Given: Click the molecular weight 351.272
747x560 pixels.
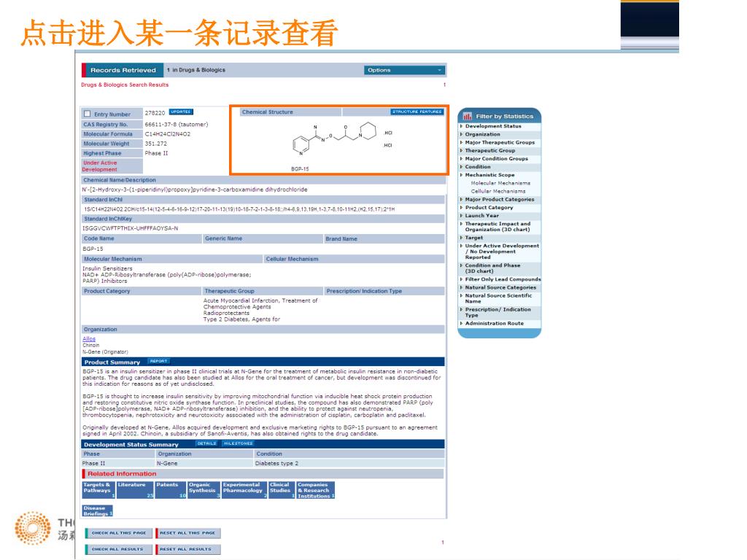Looking at the screenshot, I should pos(156,144).
